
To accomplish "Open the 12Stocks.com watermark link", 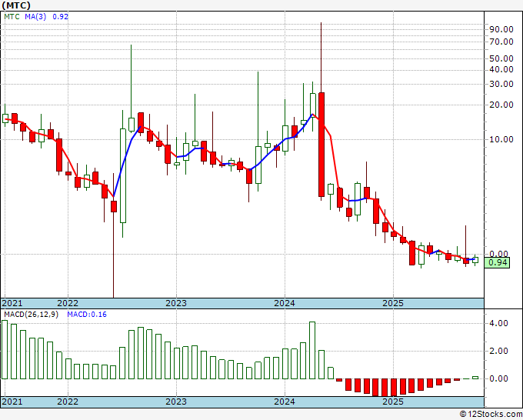I will 491,415.
